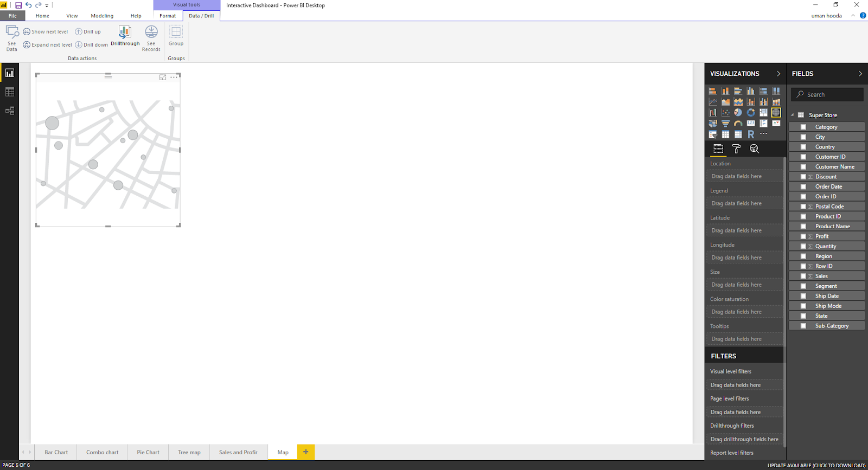Click the Location drag data fields well
The height and width of the screenshot is (470, 868).
coord(745,176)
